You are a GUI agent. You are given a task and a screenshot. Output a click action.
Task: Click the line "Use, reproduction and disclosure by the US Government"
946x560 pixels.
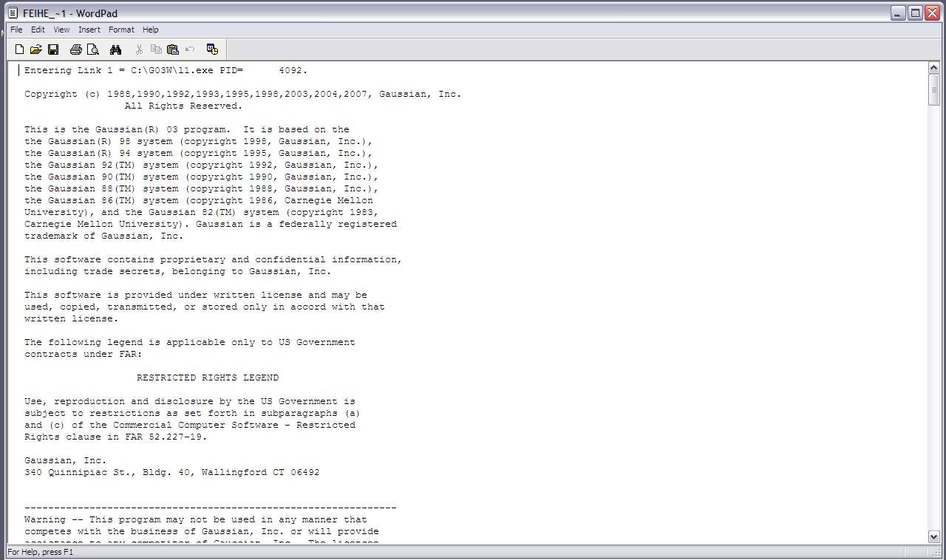pos(189,401)
